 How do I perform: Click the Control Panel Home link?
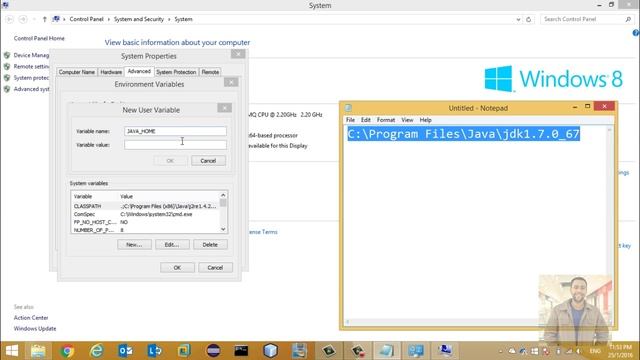[x=39, y=38]
